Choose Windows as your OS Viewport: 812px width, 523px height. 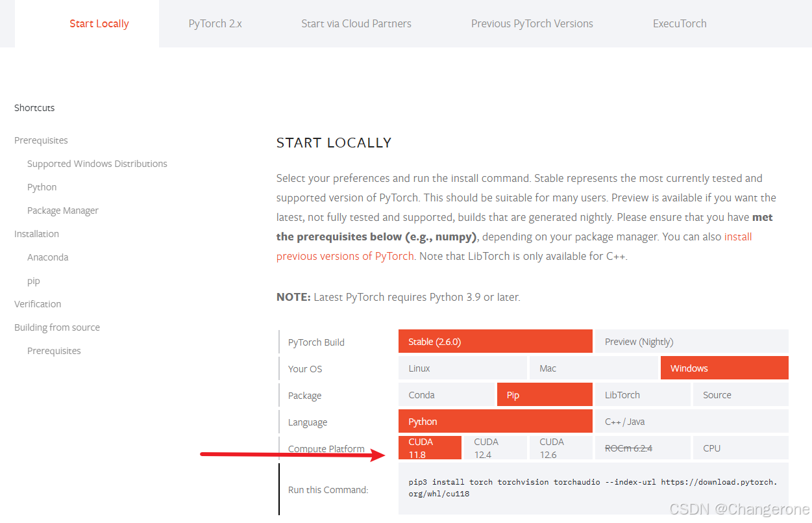724,368
